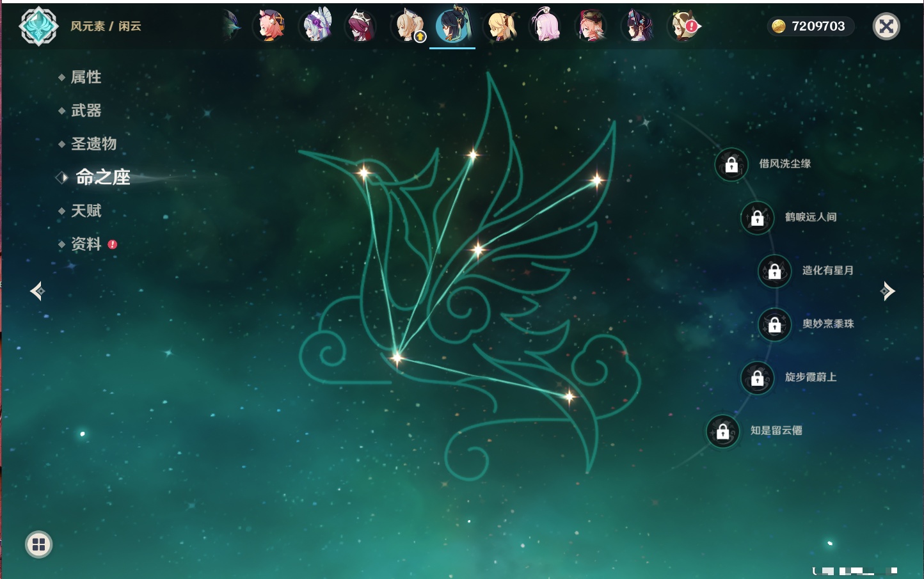The width and height of the screenshot is (924, 579).
Task: Select the light pink-haired nurse cap portrait
Action: pos(546,26)
